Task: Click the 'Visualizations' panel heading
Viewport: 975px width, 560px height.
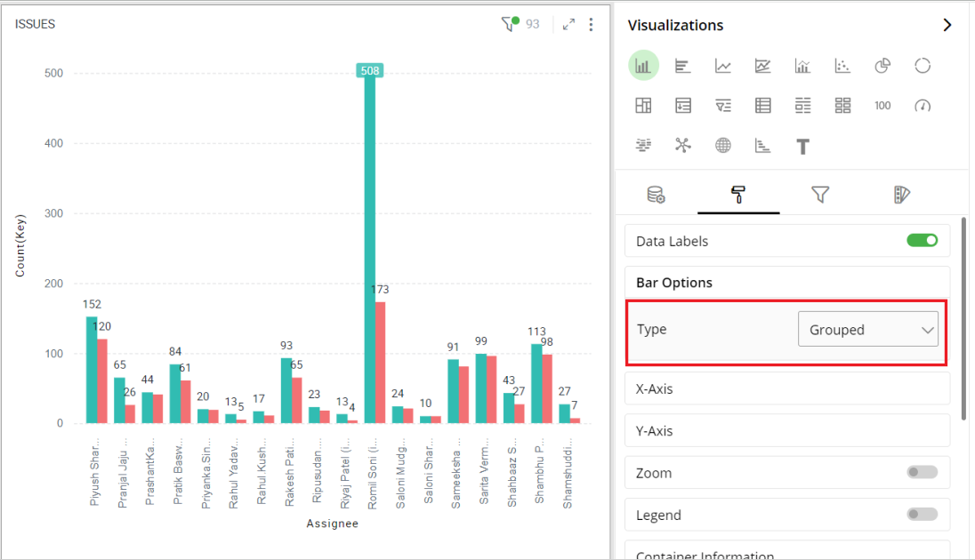Action: coord(675,25)
